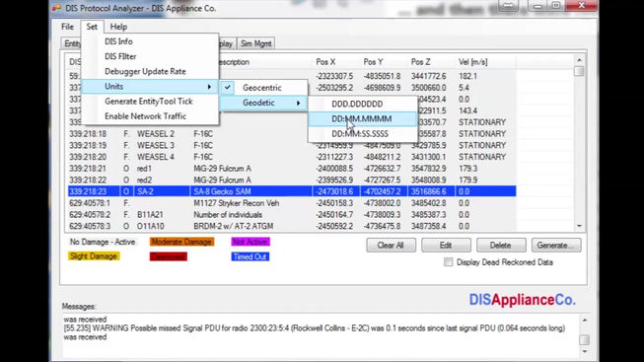This screenshot has height=362, width=644.
Task: Click the 629:40578:1 DIS ID cell
Action: 90,203
